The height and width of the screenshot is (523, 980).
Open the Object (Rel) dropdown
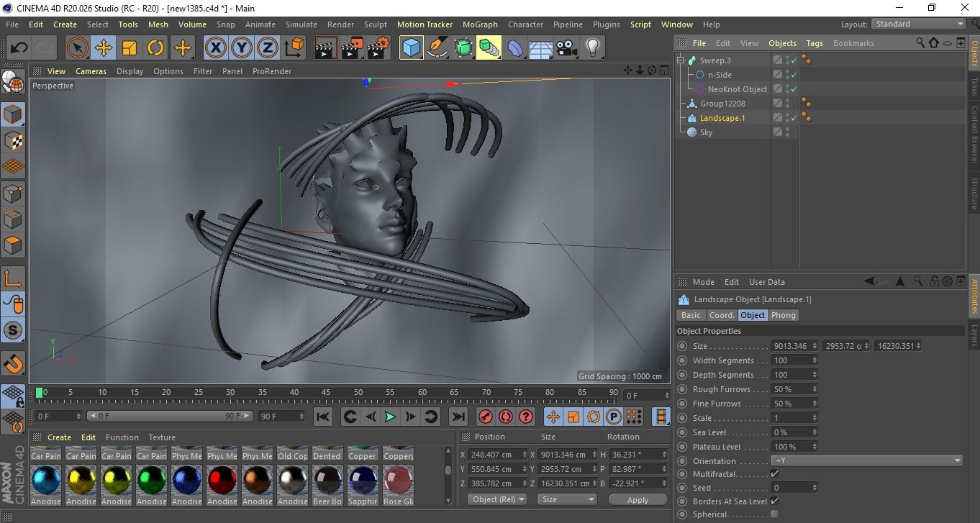(x=497, y=499)
